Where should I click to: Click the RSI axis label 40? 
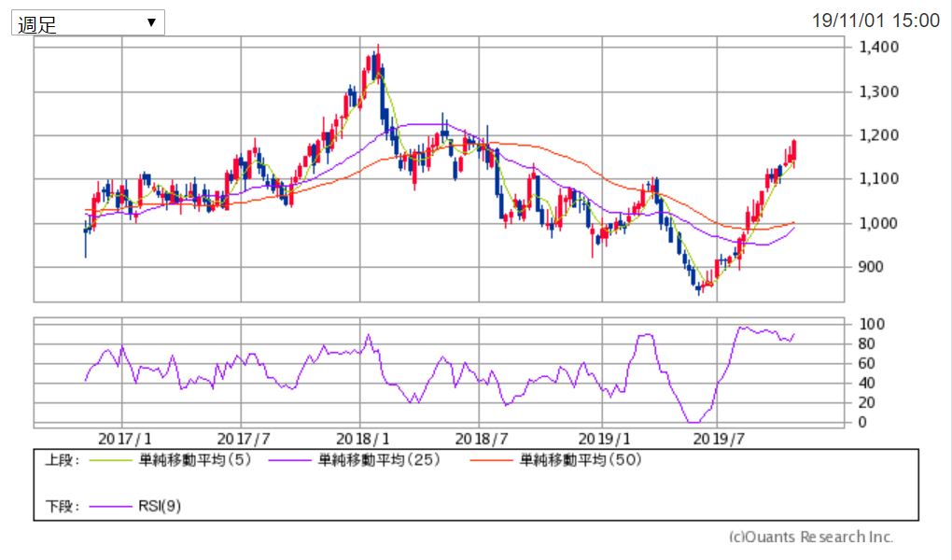pyautogui.click(x=867, y=384)
